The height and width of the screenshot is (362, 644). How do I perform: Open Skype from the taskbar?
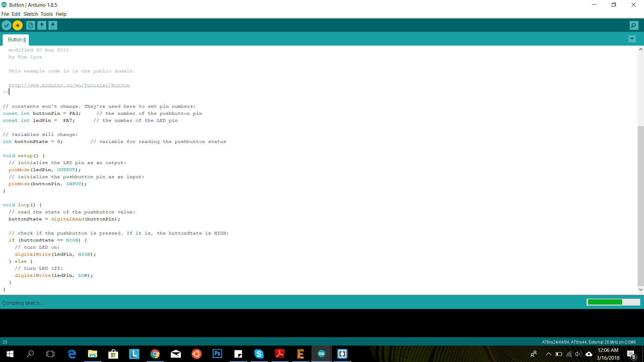click(259, 354)
